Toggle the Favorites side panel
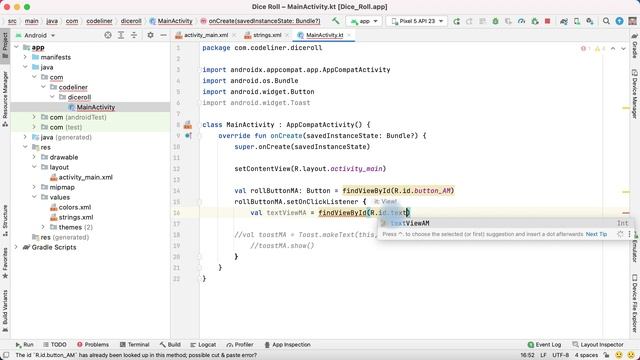Screen dimensions: 640x360 [x=5, y=263]
